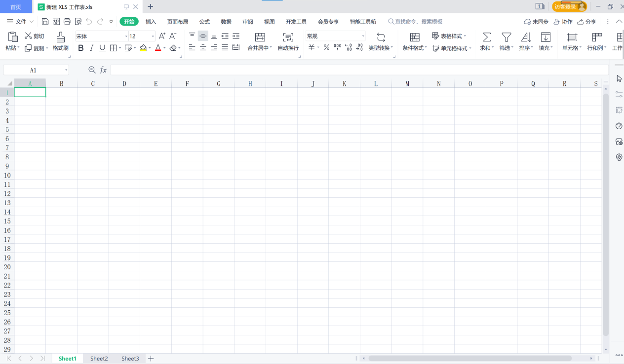Apply the yellow fill color swatch

point(143,48)
